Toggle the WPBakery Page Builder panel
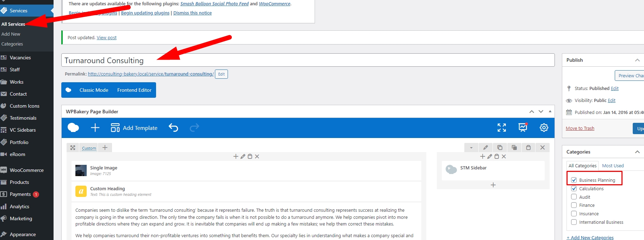Viewport: 644px width, 240px height. pyautogui.click(x=550, y=112)
